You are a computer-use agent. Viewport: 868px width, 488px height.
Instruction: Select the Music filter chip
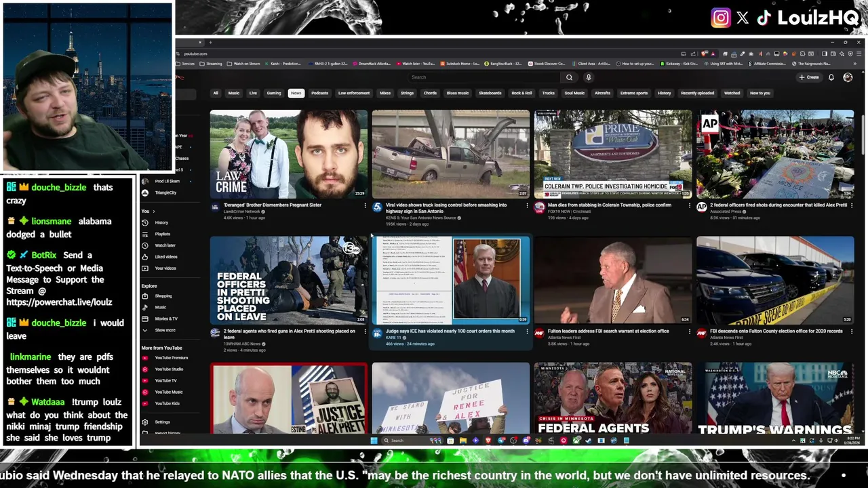tap(234, 93)
